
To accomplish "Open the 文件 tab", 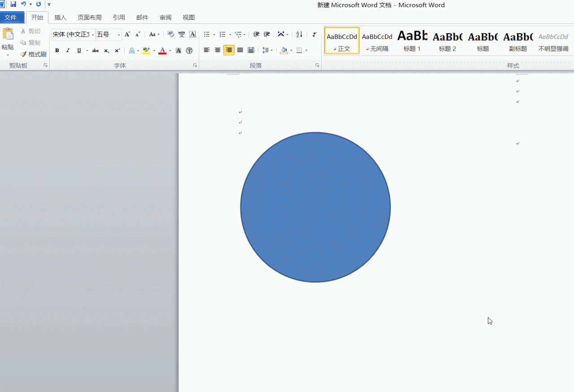I will 11,17.
